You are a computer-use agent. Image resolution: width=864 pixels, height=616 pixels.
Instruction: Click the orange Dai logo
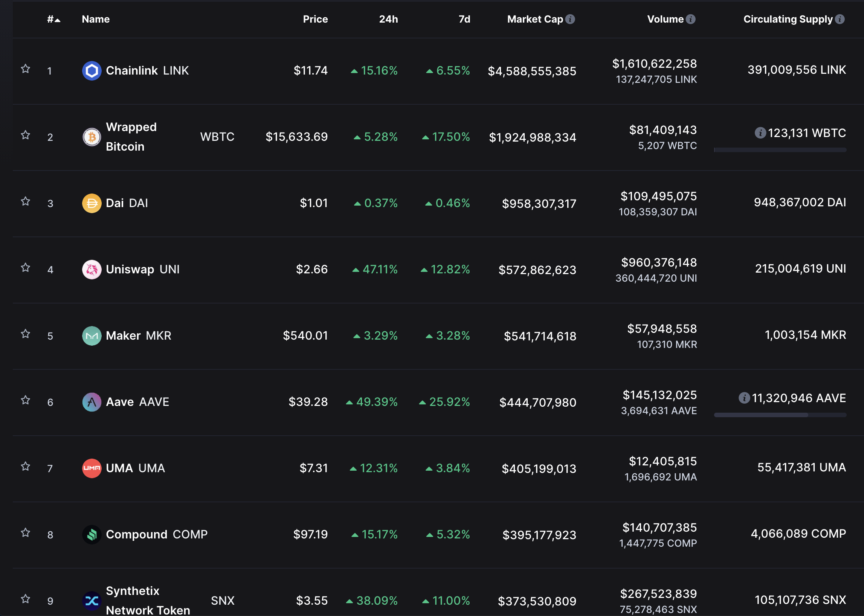click(x=92, y=203)
